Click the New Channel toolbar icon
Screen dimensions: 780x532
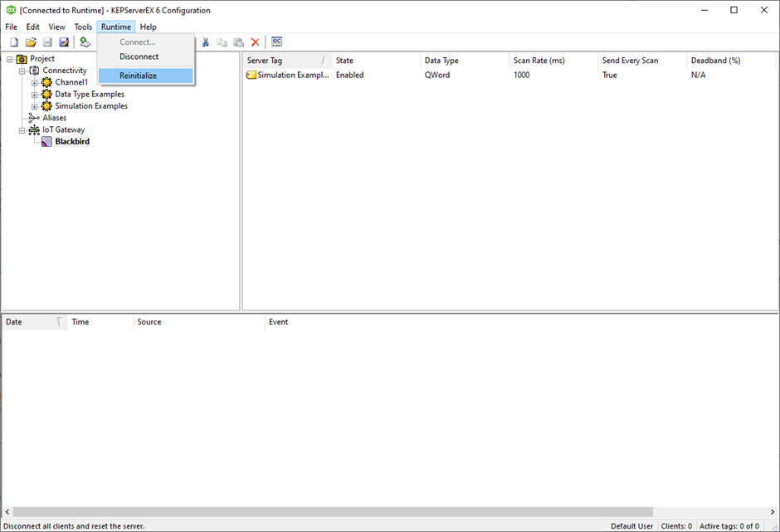tap(85, 42)
